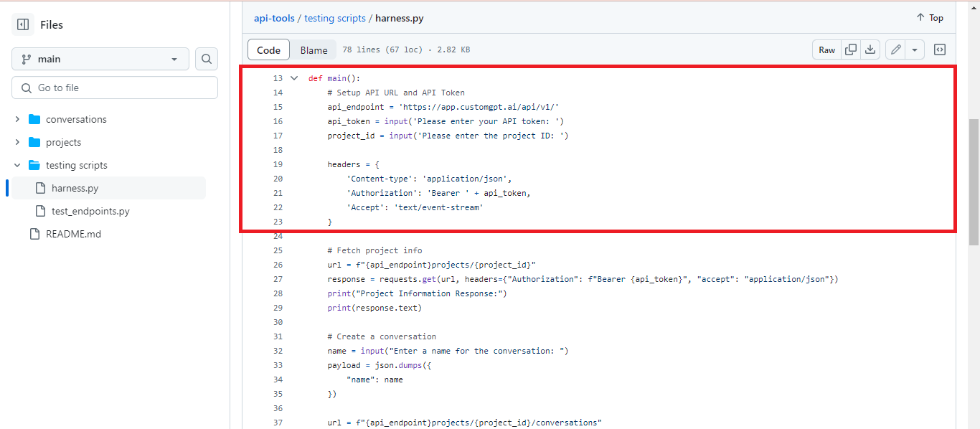The width and height of the screenshot is (980, 429).
Task: Open the main branch selector
Action: point(100,59)
